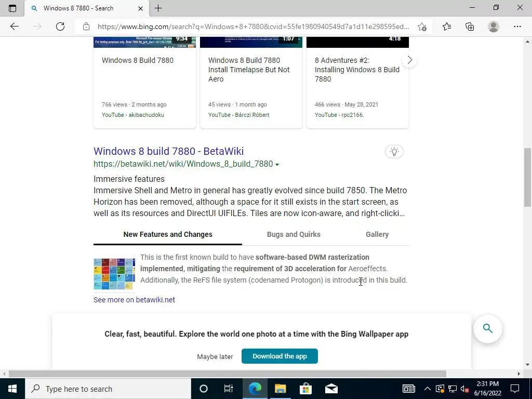This screenshot has width=532, height=399.
Task: Click the scrollbar down arrow
Action: pyautogui.click(x=527, y=365)
